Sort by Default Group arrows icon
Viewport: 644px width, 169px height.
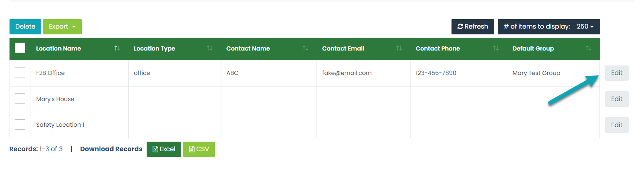(588, 48)
